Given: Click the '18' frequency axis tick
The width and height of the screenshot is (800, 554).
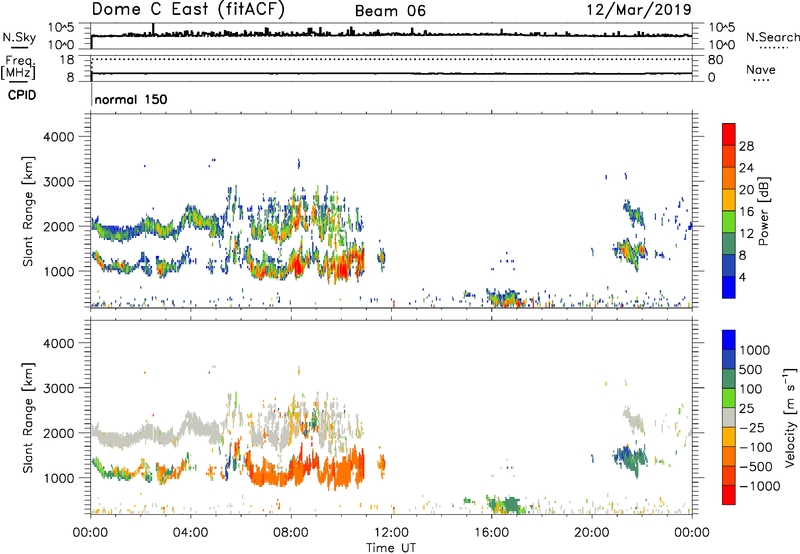Looking at the screenshot, I should [67, 60].
